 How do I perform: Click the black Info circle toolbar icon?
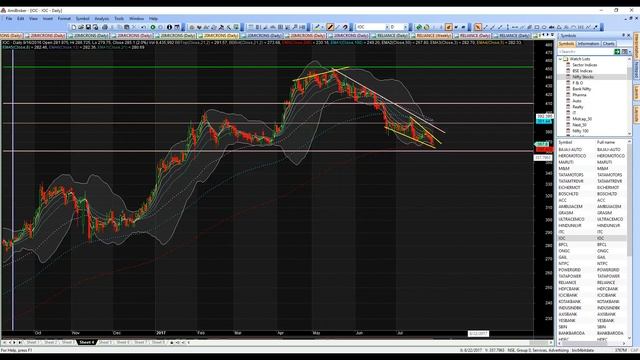pyautogui.click(x=169, y=27)
